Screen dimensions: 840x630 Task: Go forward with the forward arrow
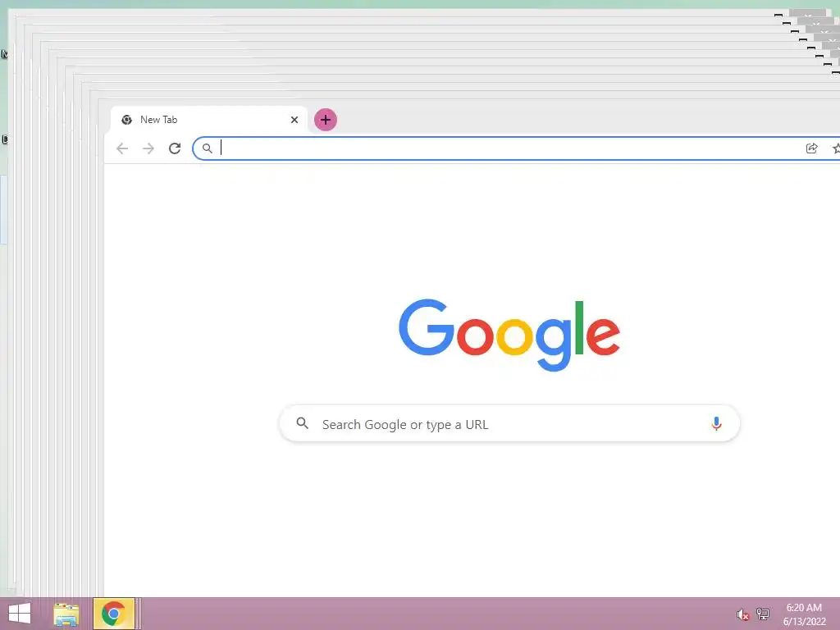(x=148, y=148)
